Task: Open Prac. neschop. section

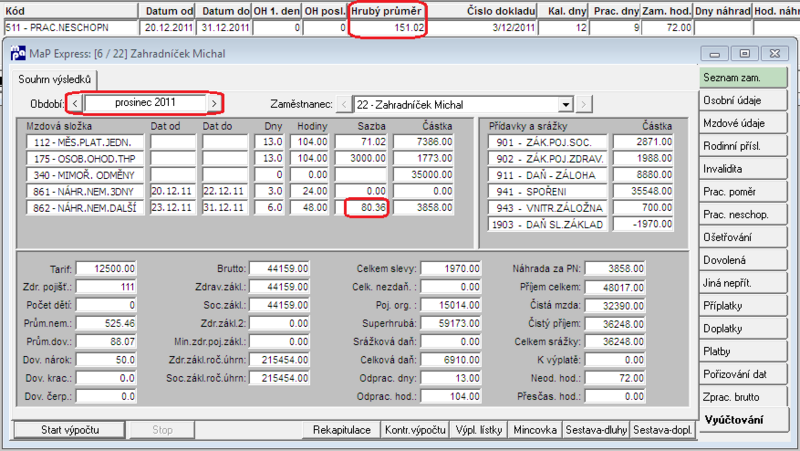Action: pyautogui.click(x=743, y=214)
